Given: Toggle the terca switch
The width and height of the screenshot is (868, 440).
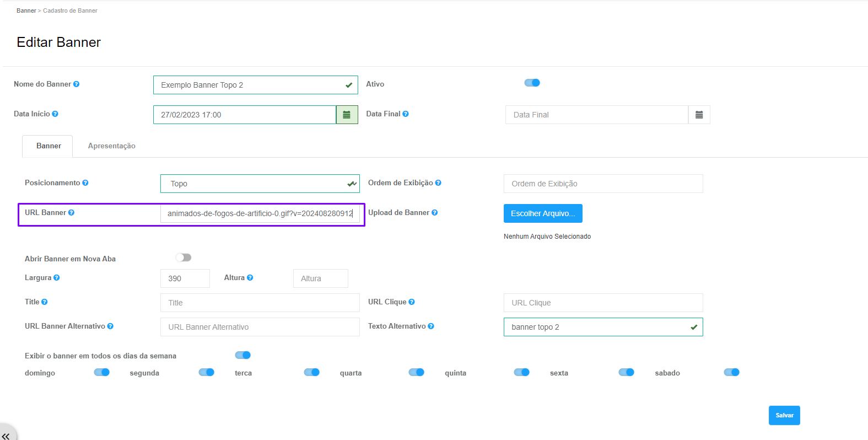Looking at the screenshot, I should tap(312, 372).
